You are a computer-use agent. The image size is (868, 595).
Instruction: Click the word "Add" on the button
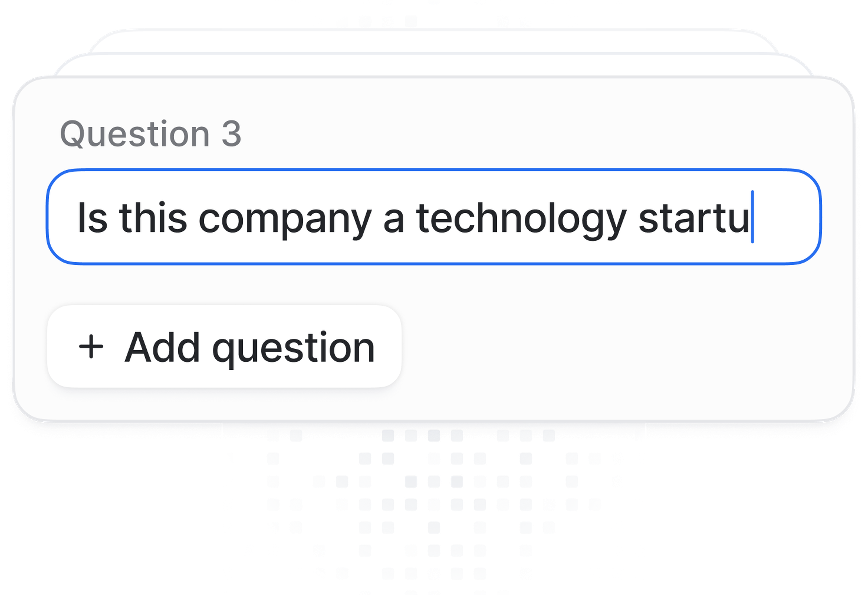[162, 347]
